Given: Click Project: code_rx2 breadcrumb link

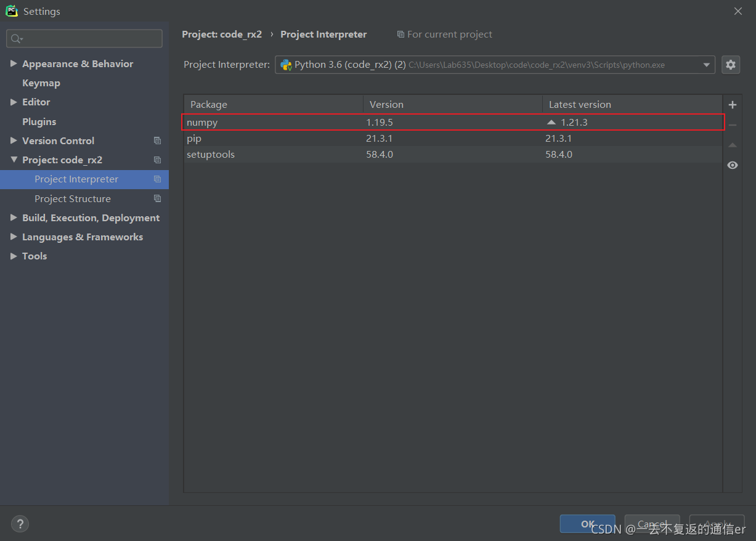Looking at the screenshot, I should point(222,35).
